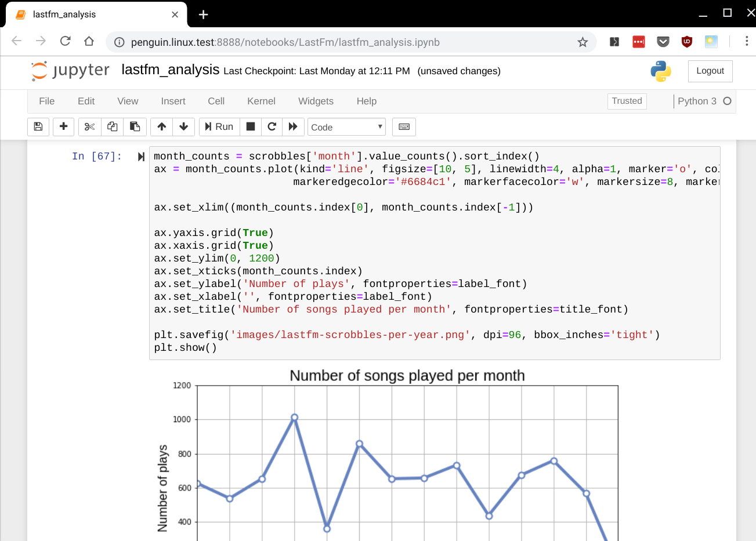Image resolution: width=756 pixels, height=541 pixels.
Task: Move the selected cell up
Action: click(161, 126)
